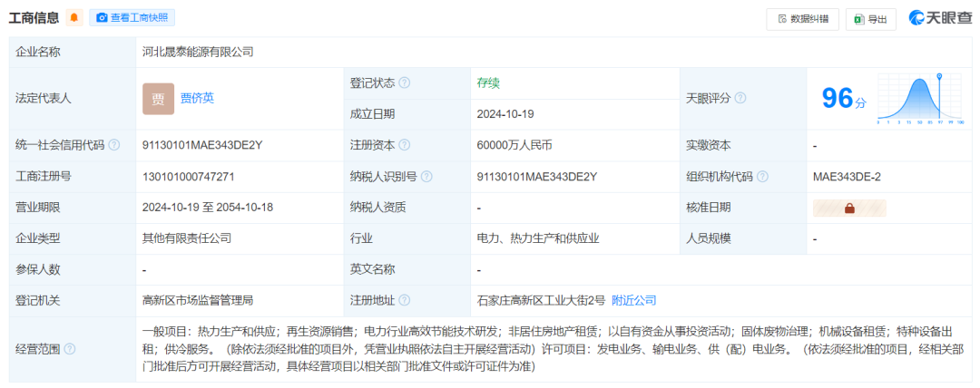This screenshot has width=980, height=388.
Task: Click help icon next to 注册地址
Action: coord(405,301)
